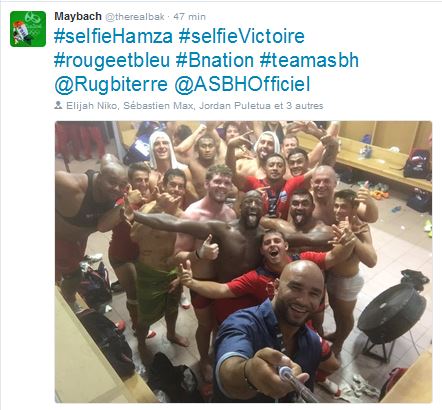Viewport: 442px width, 410px height.
Task: Select the #Bnation hashtag
Action: [x=215, y=60]
